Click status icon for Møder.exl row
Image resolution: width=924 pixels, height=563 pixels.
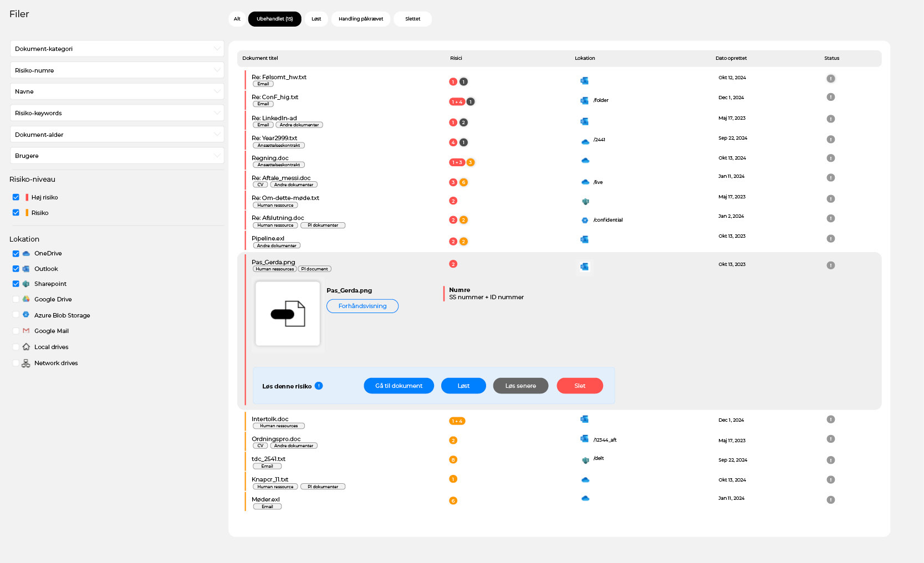click(830, 500)
